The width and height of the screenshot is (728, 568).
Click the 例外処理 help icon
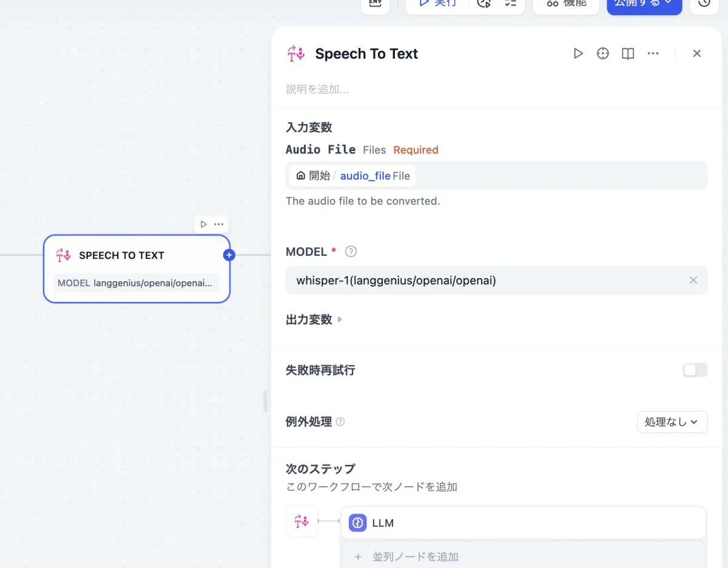coord(340,421)
